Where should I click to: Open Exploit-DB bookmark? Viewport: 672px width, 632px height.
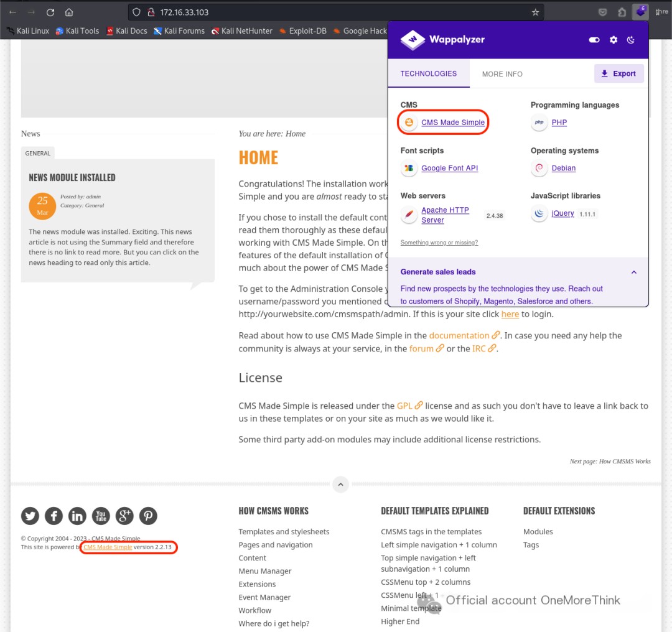[x=303, y=31]
